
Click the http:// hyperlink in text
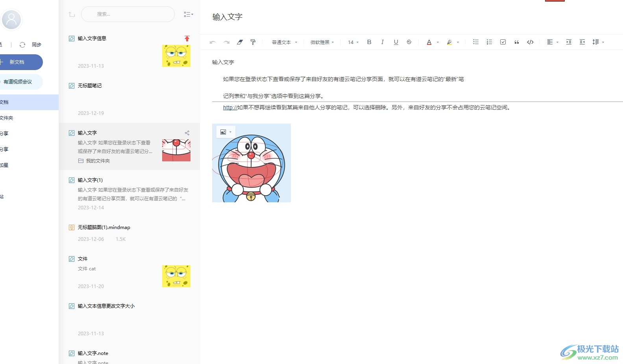coord(230,107)
